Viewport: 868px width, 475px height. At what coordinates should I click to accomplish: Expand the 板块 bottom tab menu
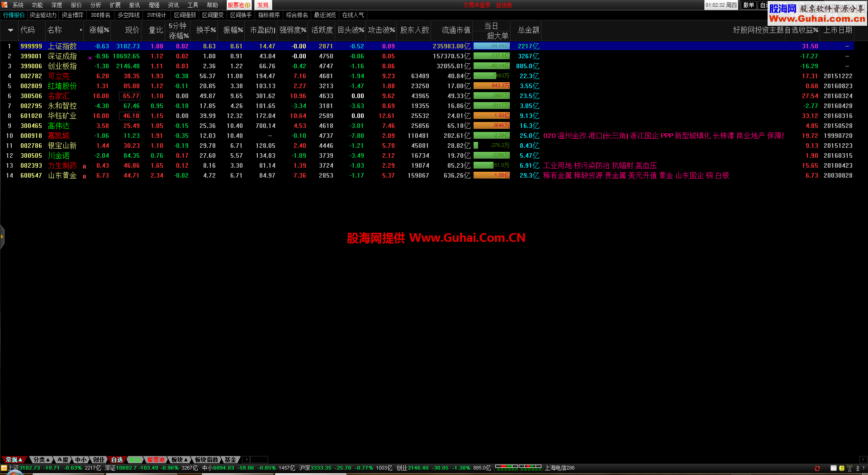click(180, 460)
